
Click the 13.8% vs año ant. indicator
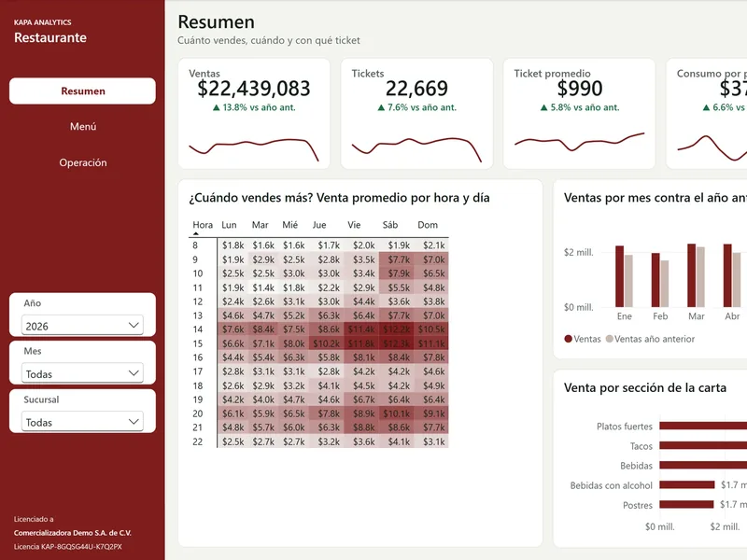(x=254, y=107)
